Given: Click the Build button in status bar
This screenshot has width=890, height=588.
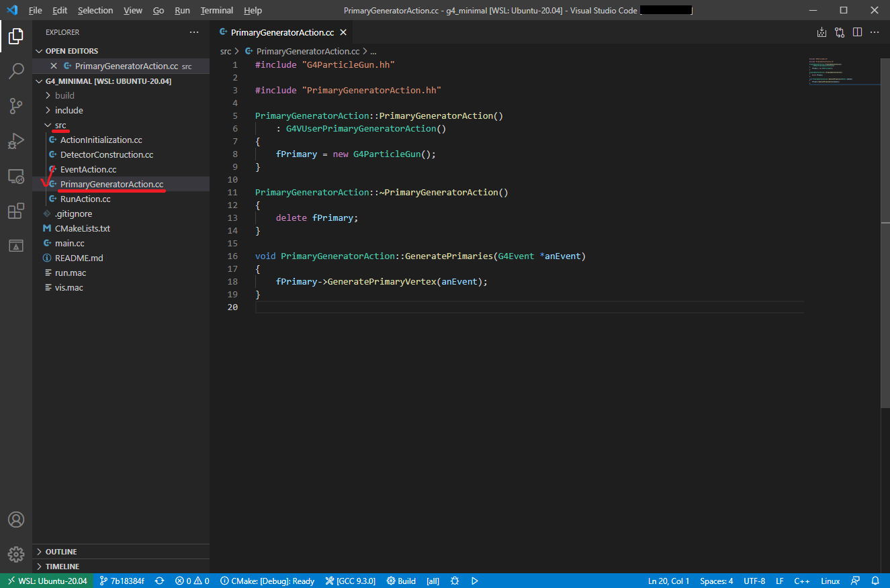Looking at the screenshot, I should coord(401,581).
